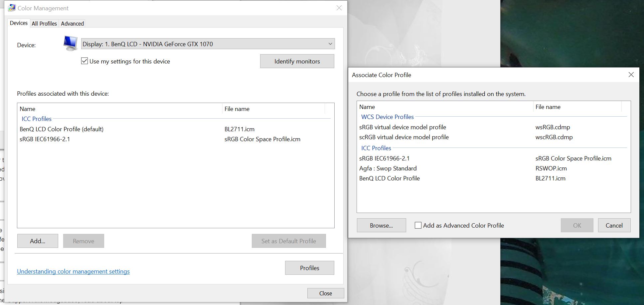This screenshot has width=644, height=305.
Task: Select the Devices tab
Action: 19,23
